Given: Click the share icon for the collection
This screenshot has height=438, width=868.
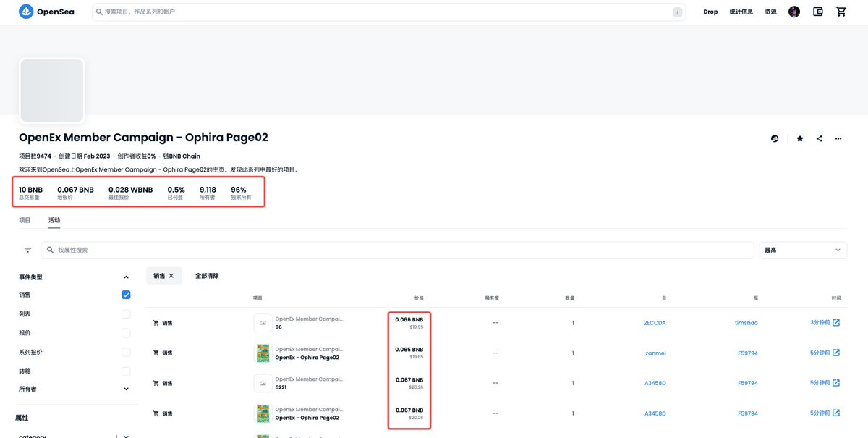Looking at the screenshot, I should 819,138.
